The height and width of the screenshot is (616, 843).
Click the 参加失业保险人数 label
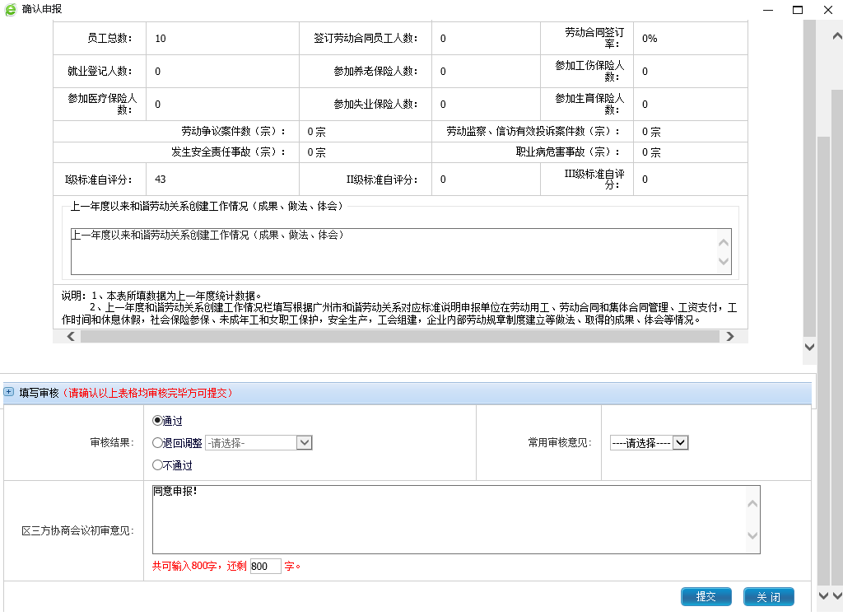pyautogui.click(x=375, y=104)
